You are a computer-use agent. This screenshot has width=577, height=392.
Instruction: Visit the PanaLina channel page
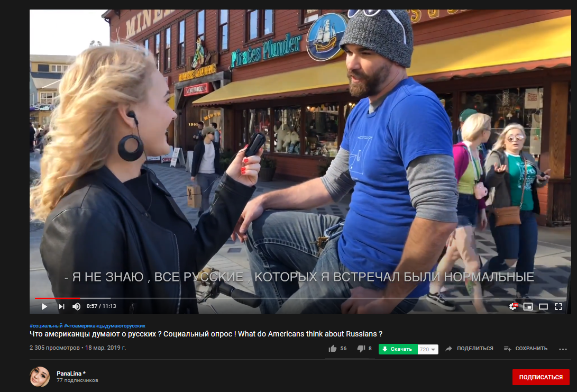click(69, 373)
